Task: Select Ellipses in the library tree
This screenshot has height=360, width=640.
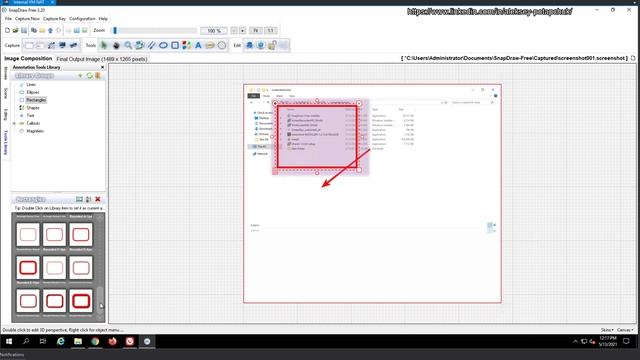Action: pyautogui.click(x=33, y=92)
